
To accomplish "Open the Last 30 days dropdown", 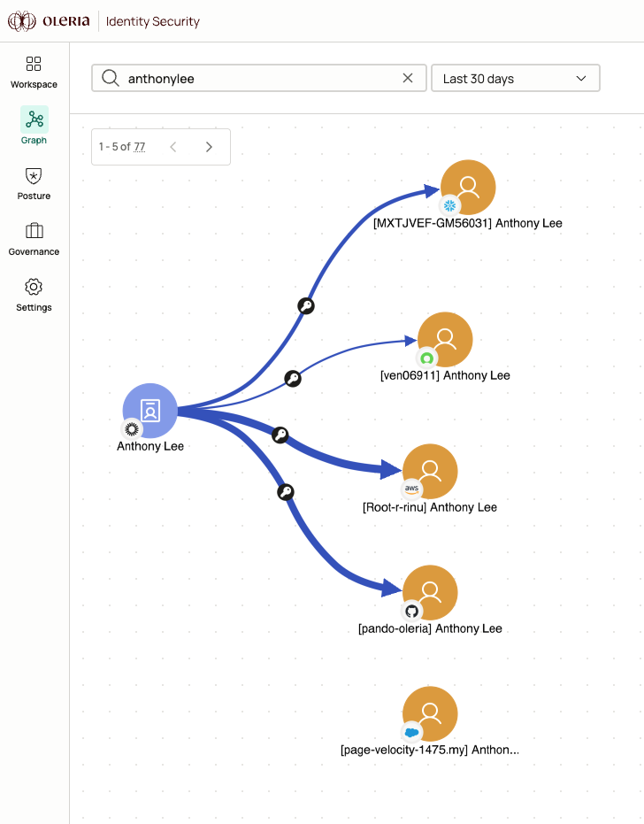I will coord(516,78).
